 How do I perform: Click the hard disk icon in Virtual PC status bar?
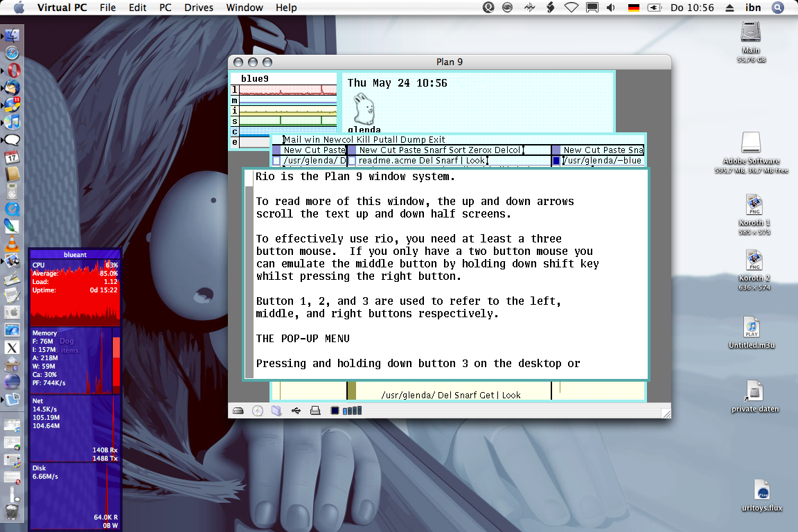pyautogui.click(x=238, y=411)
